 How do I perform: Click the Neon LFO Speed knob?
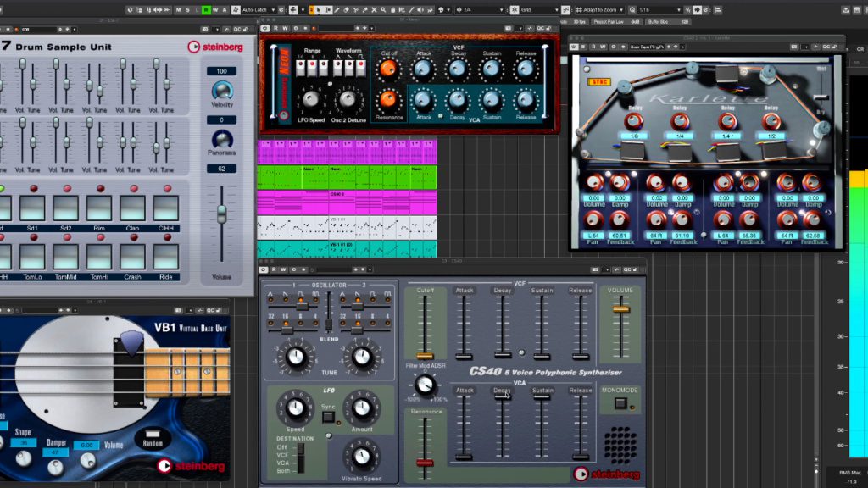coord(310,100)
